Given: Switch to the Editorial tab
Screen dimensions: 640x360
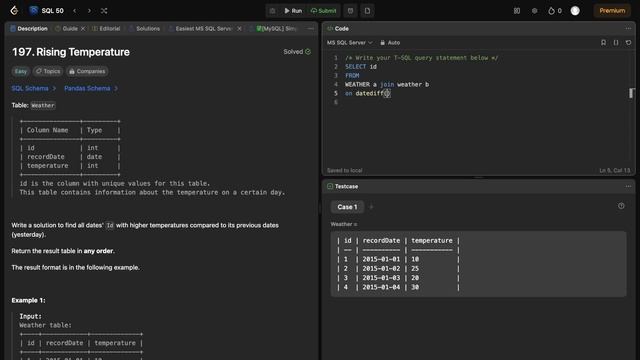Looking at the screenshot, I should [106, 29].
